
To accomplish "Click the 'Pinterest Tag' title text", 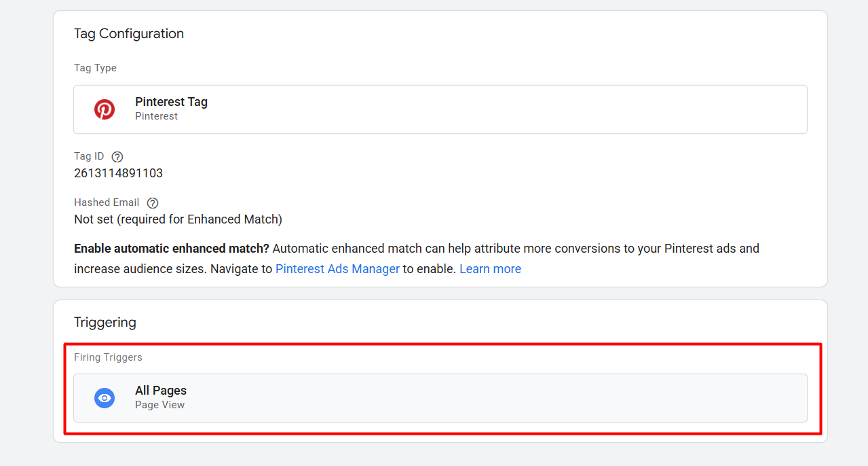I will pyautogui.click(x=171, y=102).
